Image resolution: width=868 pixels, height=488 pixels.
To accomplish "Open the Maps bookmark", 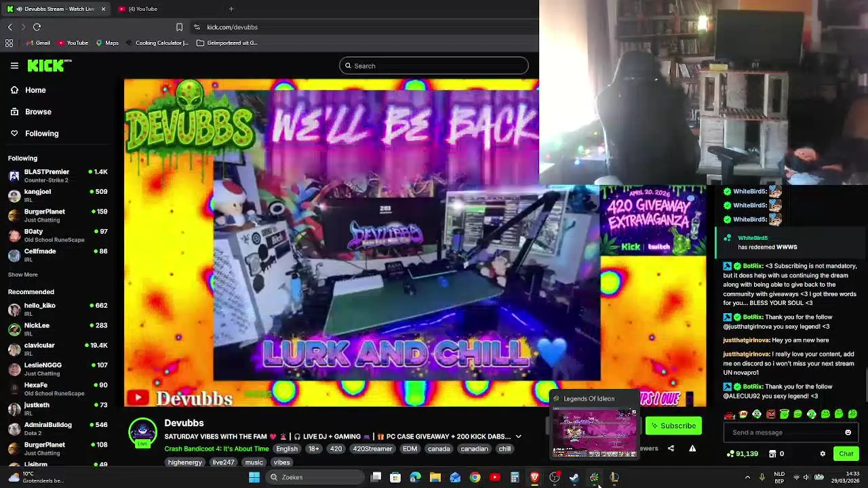I will tap(107, 43).
